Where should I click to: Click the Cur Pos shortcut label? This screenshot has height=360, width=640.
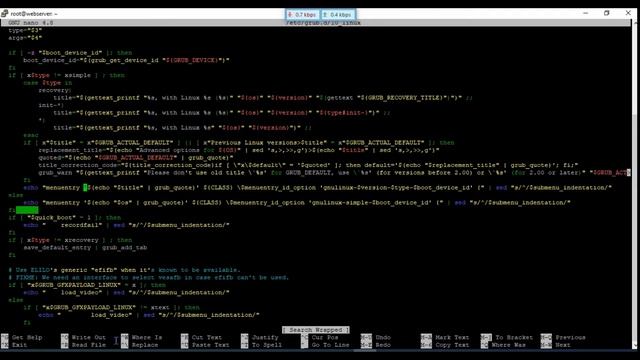325,338
